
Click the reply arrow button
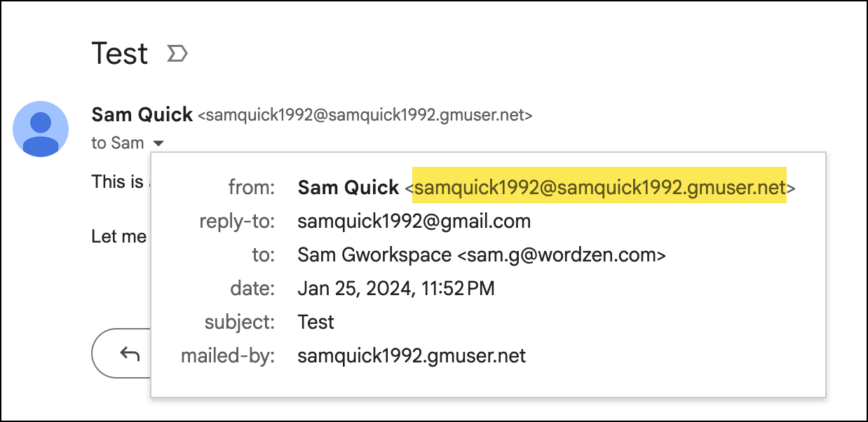coord(130,353)
